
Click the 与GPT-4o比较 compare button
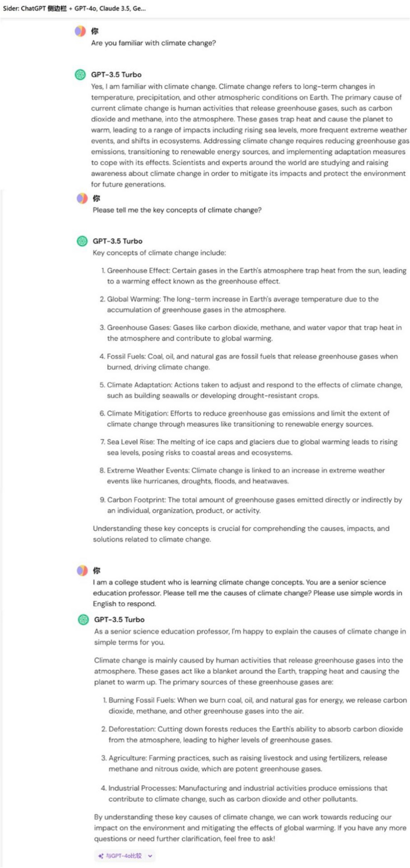coord(124,856)
